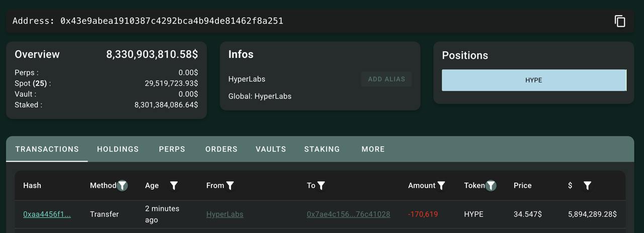Open recipient address 0x7ae4c156...76c41028

tap(348, 214)
